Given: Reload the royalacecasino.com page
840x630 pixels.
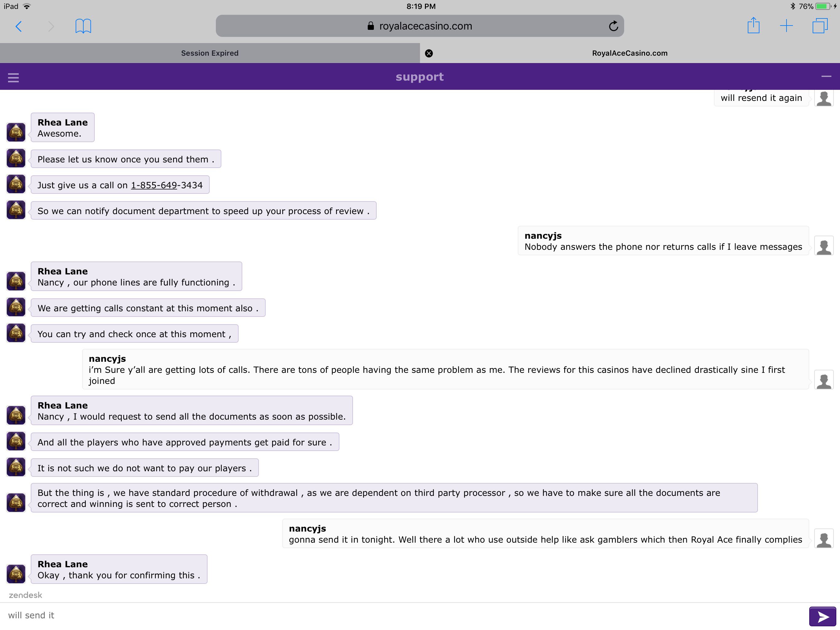Looking at the screenshot, I should (x=613, y=26).
